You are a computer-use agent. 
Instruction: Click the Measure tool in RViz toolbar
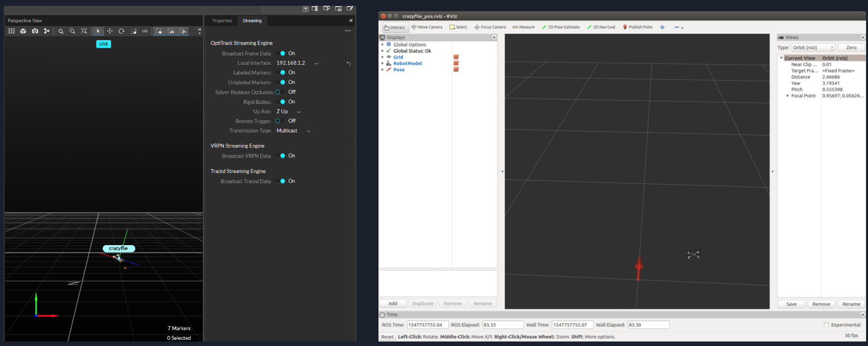point(523,27)
